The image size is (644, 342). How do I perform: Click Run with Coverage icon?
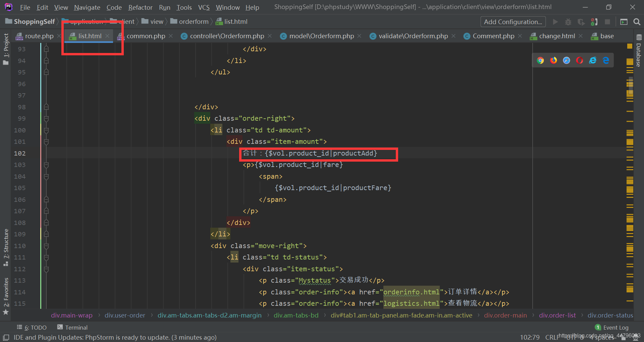[581, 22]
